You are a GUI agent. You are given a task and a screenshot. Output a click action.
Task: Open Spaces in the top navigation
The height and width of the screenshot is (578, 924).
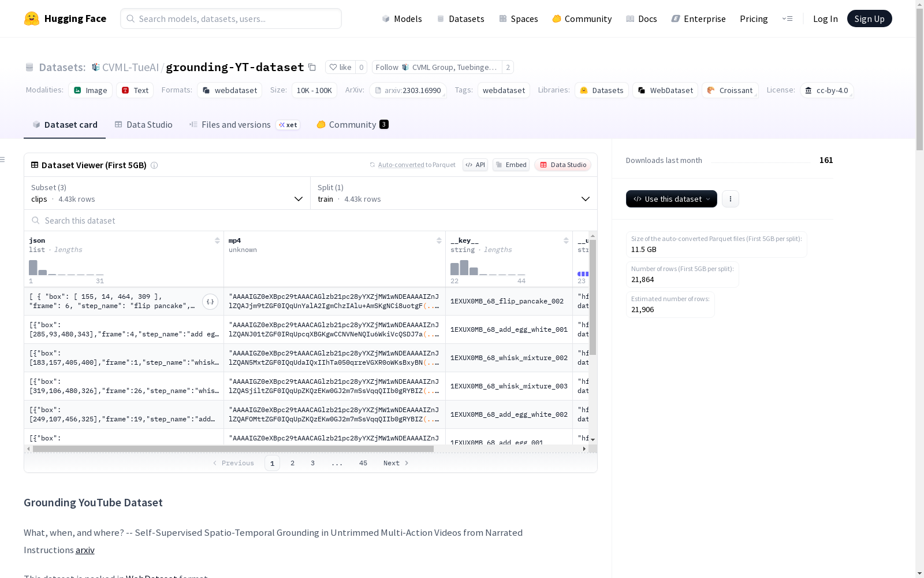pyautogui.click(x=519, y=18)
